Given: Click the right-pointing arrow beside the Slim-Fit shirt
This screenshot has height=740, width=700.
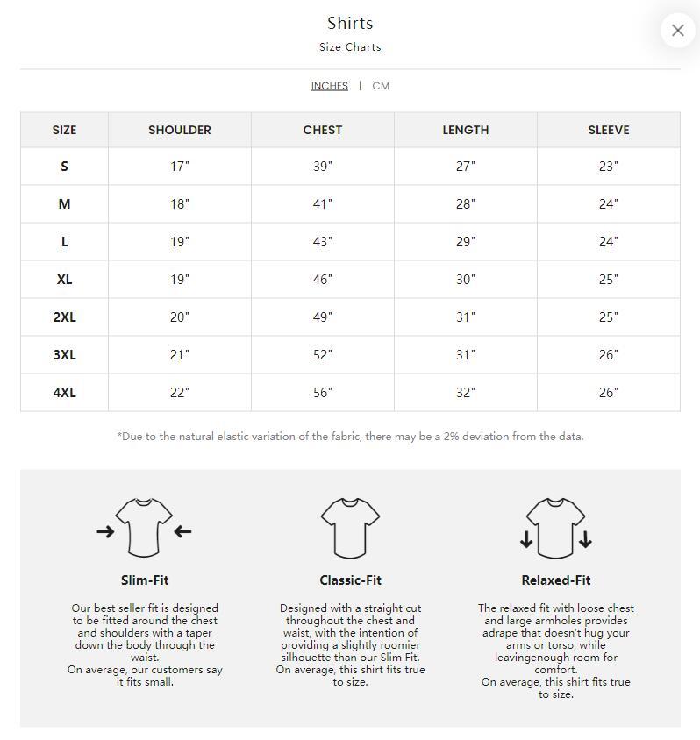Looking at the screenshot, I should (104, 530).
